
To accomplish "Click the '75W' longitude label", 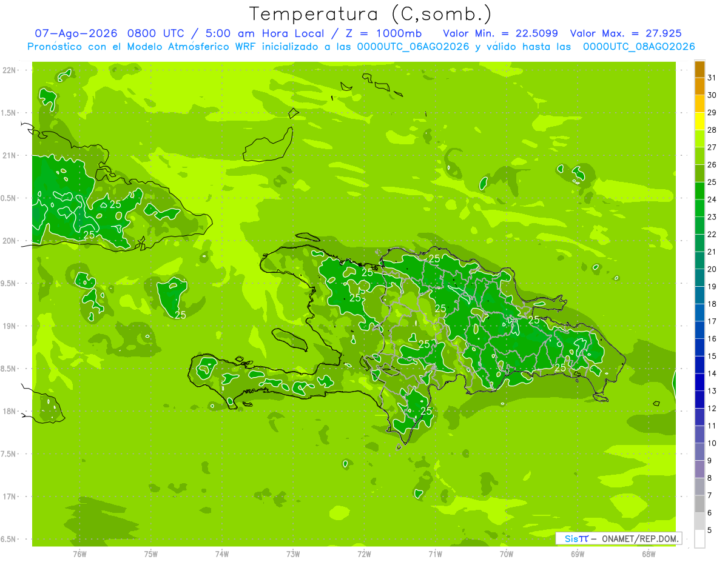I will point(151,554).
